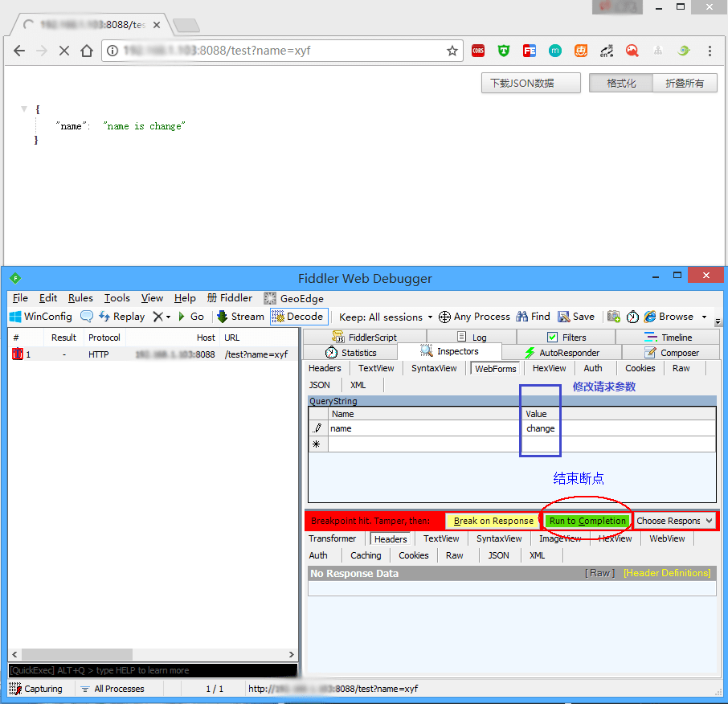The image size is (728, 704).
Task: Open WinConfig in Fiddler toolbar
Action: 41,317
